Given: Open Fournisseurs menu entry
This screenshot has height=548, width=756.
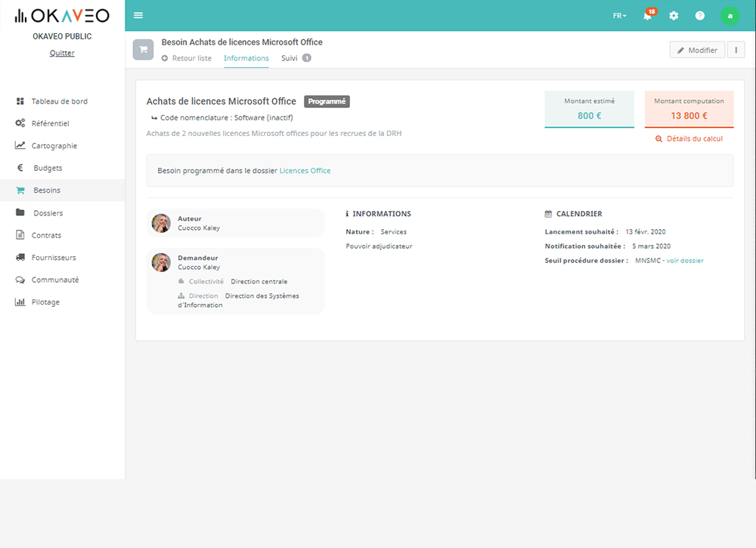Looking at the screenshot, I should tap(62, 258).
